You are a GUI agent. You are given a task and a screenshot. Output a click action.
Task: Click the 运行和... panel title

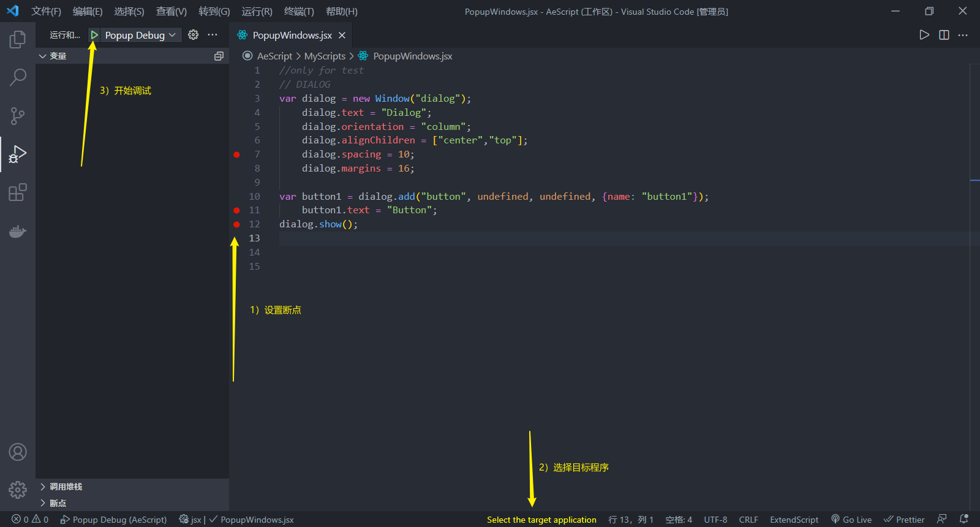pos(65,35)
